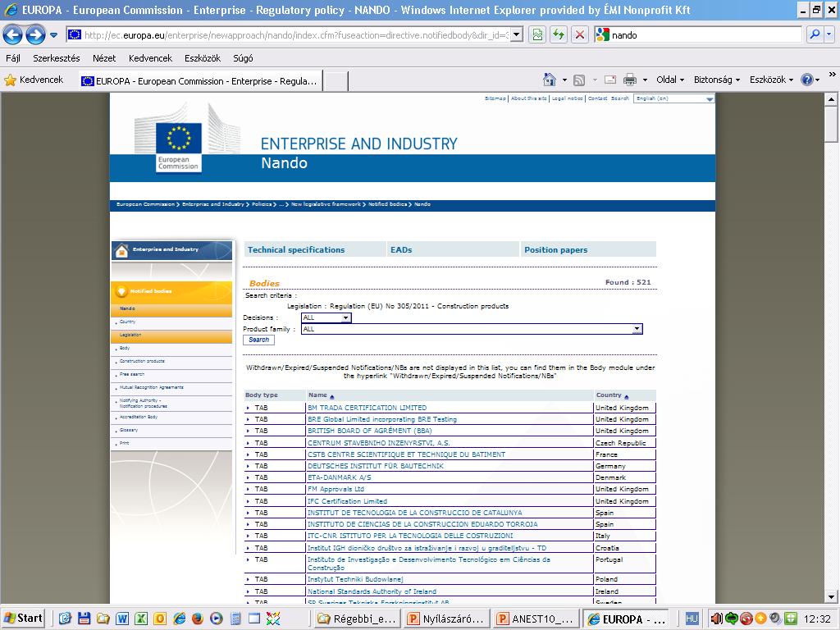The image size is (840, 630).
Task: Open the Fájl menu
Action: click(13, 58)
